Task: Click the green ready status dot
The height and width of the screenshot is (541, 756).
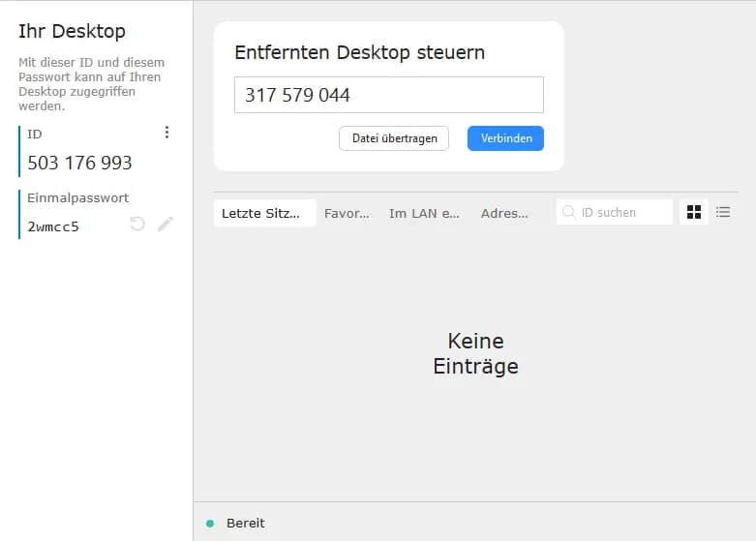Action: tap(210, 524)
